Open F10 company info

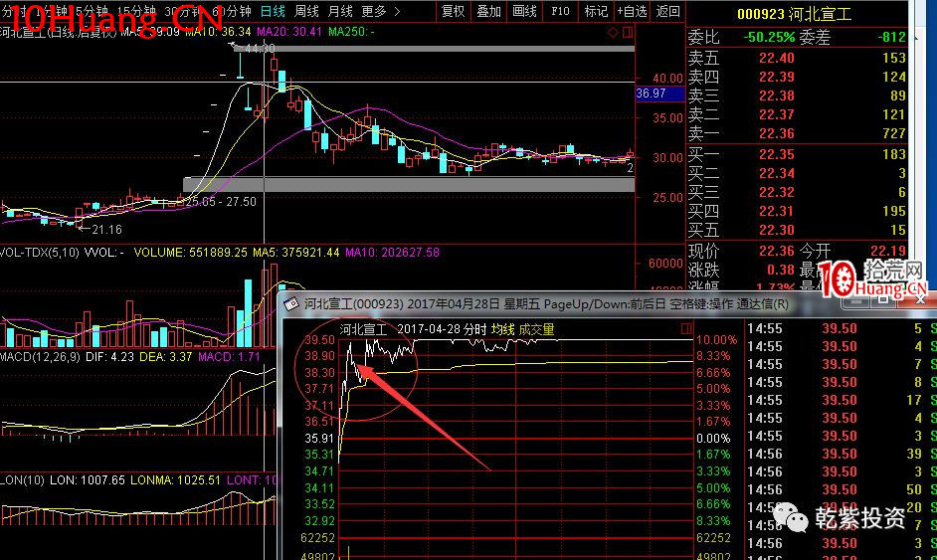[x=560, y=11]
